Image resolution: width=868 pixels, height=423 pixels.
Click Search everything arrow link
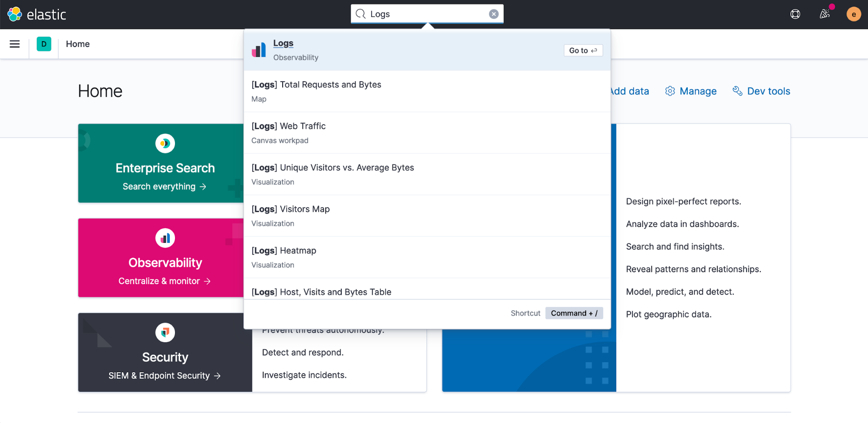(x=164, y=187)
